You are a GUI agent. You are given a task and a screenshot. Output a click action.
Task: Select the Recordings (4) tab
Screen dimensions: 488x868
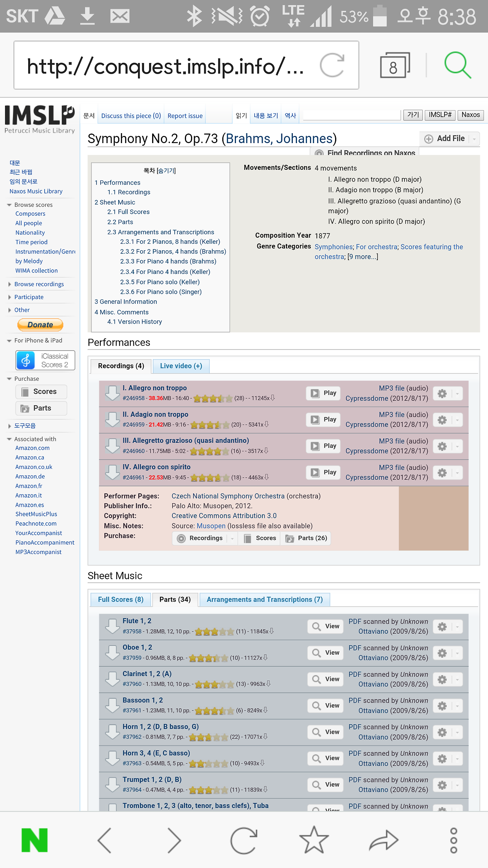pyautogui.click(x=121, y=366)
